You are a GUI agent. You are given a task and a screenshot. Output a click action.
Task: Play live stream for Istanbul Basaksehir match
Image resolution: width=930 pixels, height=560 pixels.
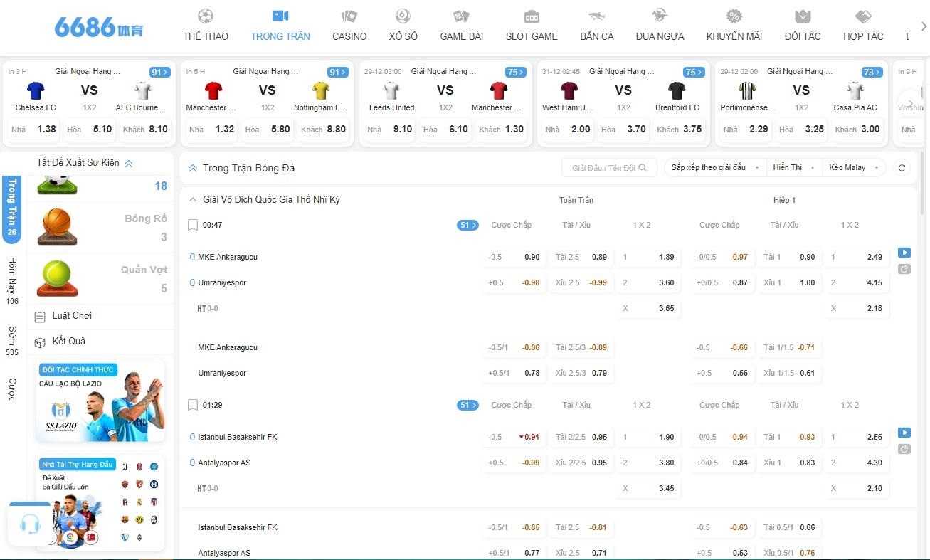coord(904,433)
